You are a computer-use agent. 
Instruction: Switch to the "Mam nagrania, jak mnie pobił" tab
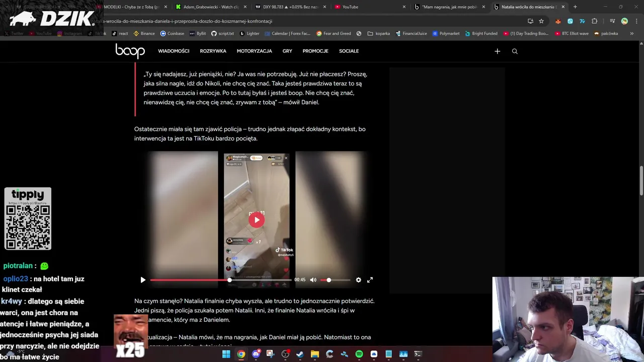(x=449, y=7)
